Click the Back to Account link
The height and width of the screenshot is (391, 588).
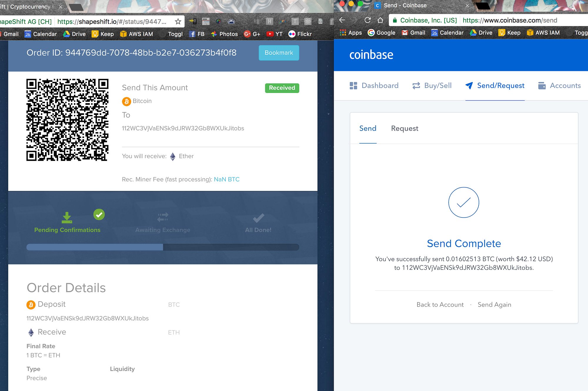(x=440, y=305)
